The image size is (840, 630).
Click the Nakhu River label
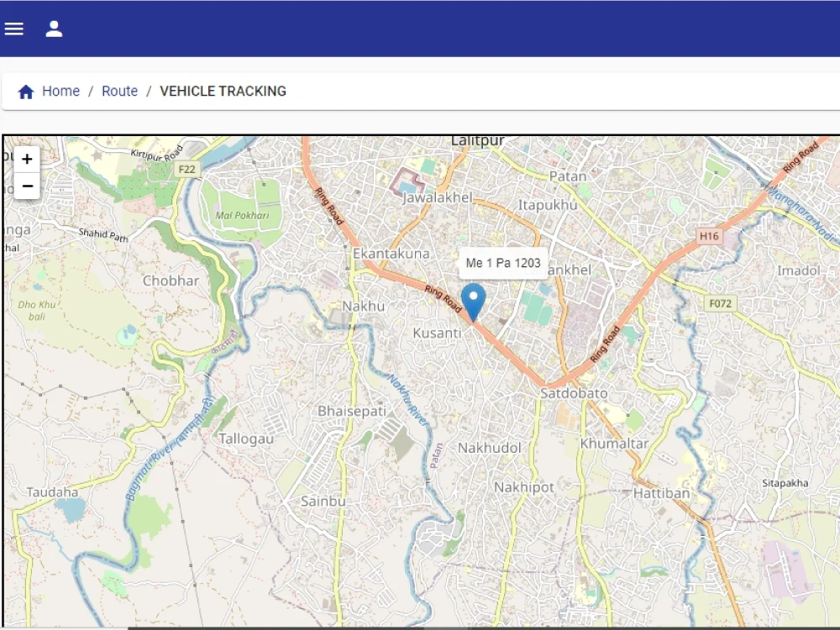click(408, 400)
